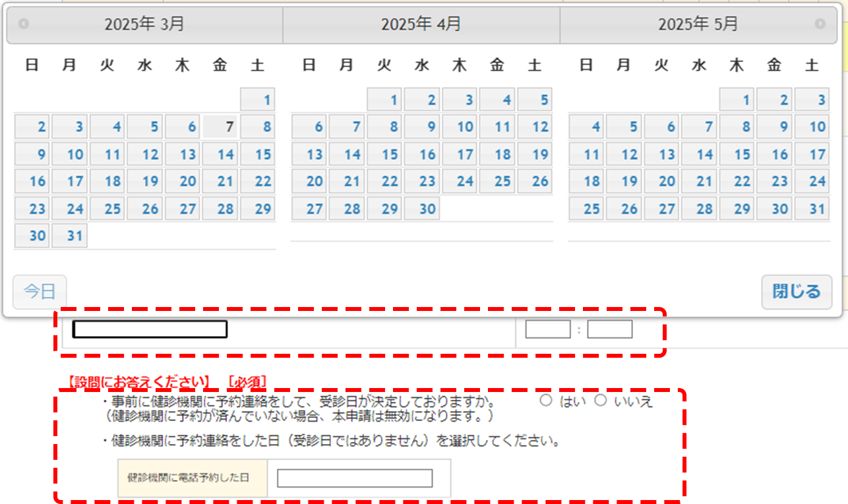Click the minute input box after the colon
Screen dimensions: 848x504
[609, 329]
